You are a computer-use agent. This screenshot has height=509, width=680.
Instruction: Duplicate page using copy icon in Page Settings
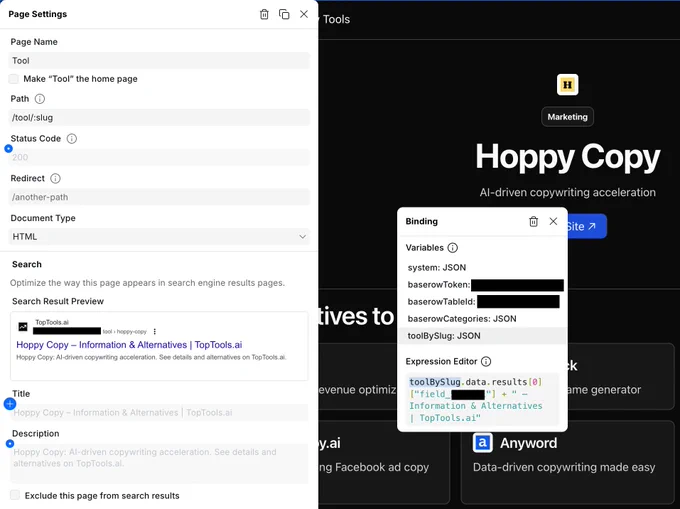click(x=284, y=14)
